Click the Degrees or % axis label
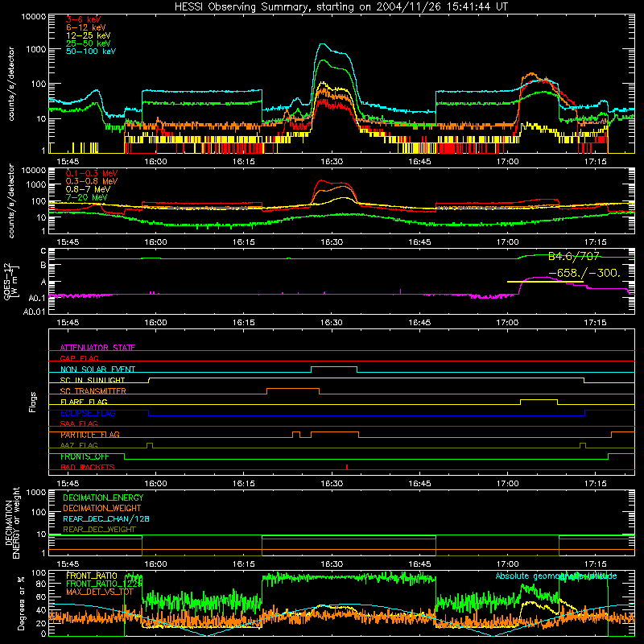644x644 pixels. (x=21, y=603)
